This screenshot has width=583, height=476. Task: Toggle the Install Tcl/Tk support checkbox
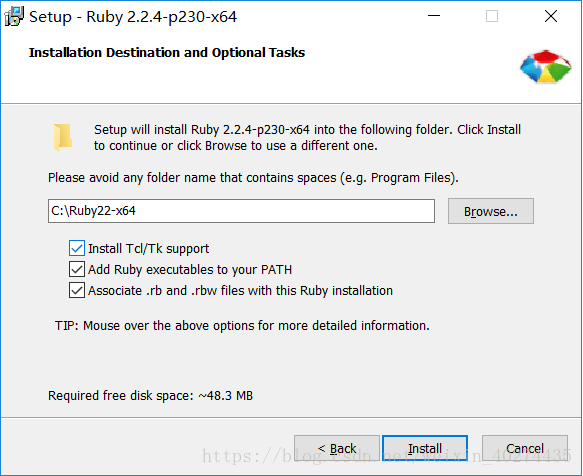coord(77,248)
